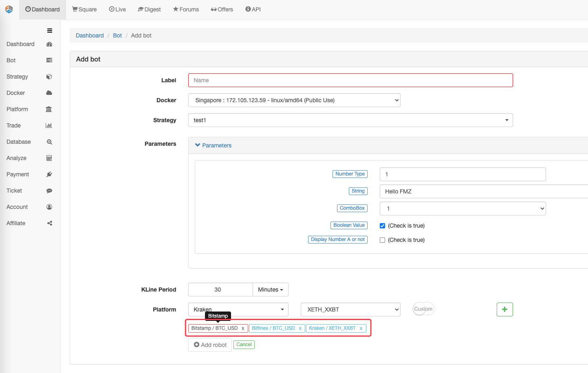Viewport: 588px width, 373px height.
Task: Click the Database search icon
Action: coord(49,142)
